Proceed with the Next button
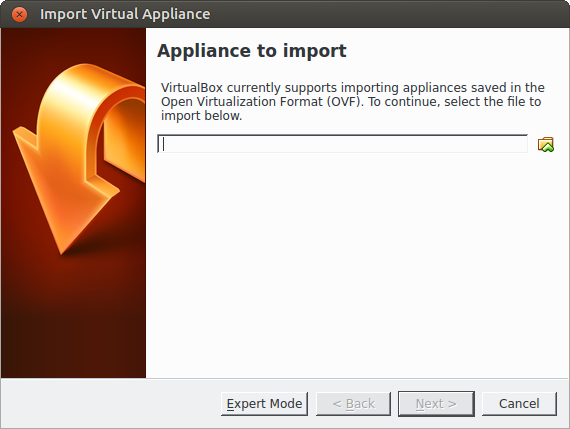The width and height of the screenshot is (570, 429). [x=436, y=404]
